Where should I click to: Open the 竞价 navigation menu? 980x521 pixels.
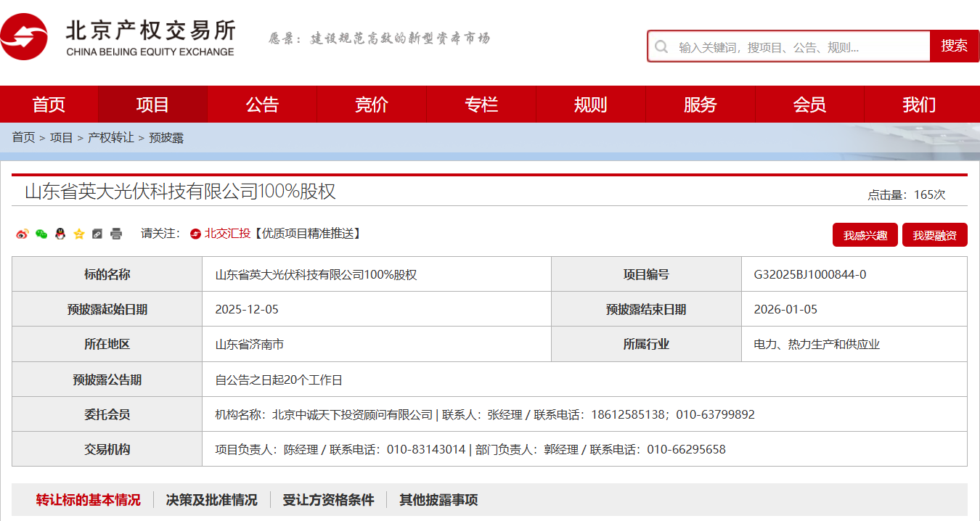[x=372, y=104]
